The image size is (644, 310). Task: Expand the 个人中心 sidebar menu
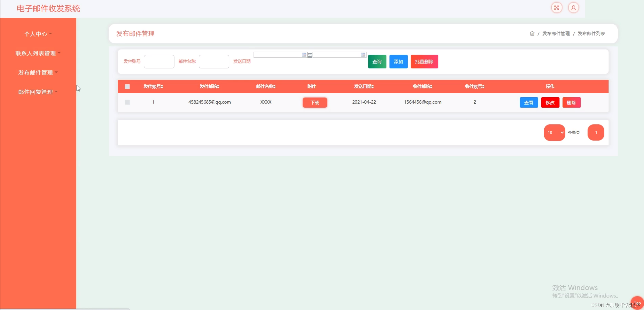[38, 34]
